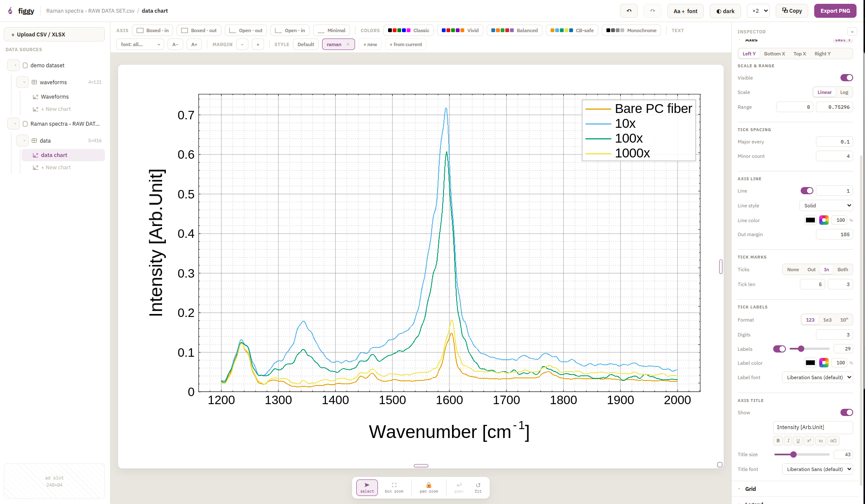Click the + from current style button
The width and height of the screenshot is (865, 504).
point(405,44)
